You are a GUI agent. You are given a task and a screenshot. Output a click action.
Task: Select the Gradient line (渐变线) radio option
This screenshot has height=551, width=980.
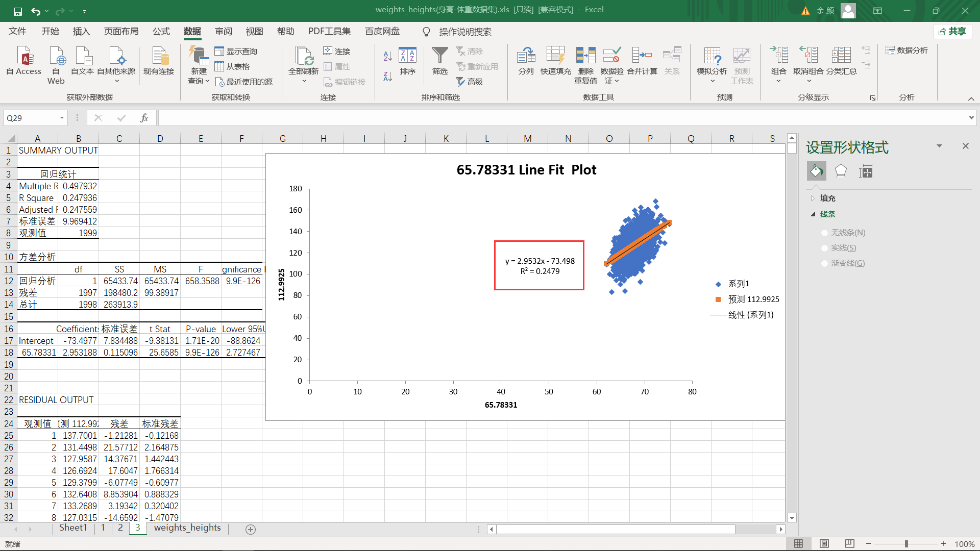click(824, 263)
